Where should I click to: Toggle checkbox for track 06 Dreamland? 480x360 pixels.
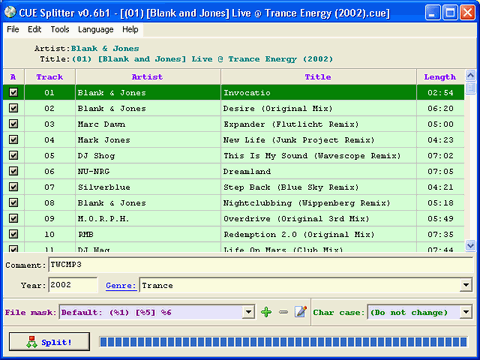13,171
